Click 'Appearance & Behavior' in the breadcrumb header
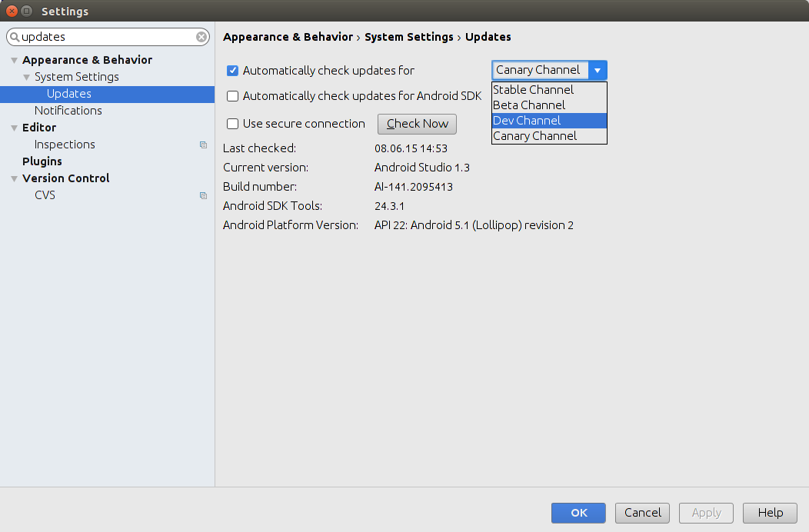809x532 pixels. click(x=288, y=37)
